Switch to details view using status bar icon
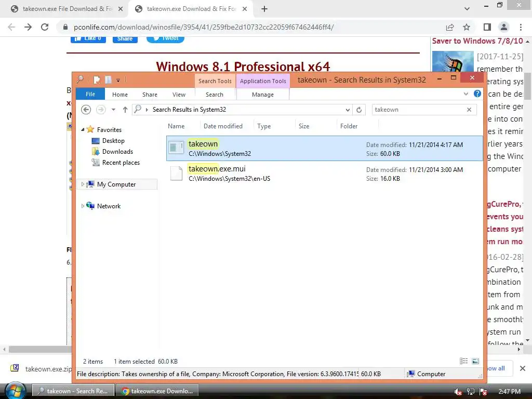This screenshot has height=399, width=532. tap(463, 361)
